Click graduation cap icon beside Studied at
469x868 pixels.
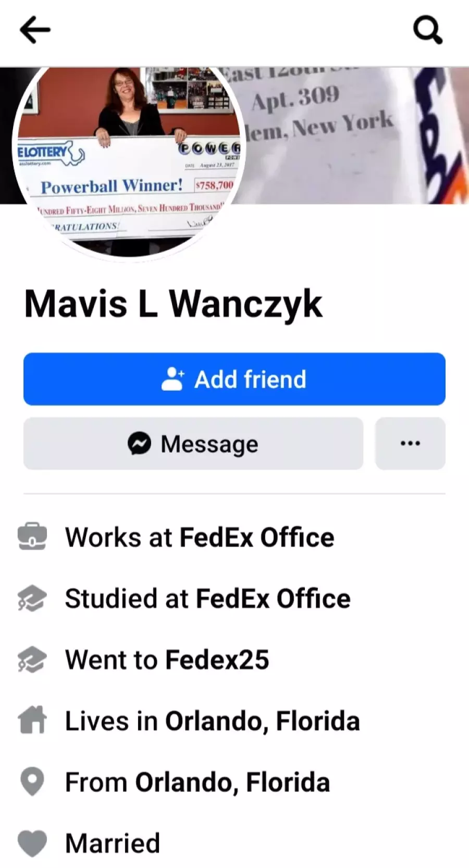pyautogui.click(x=32, y=599)
